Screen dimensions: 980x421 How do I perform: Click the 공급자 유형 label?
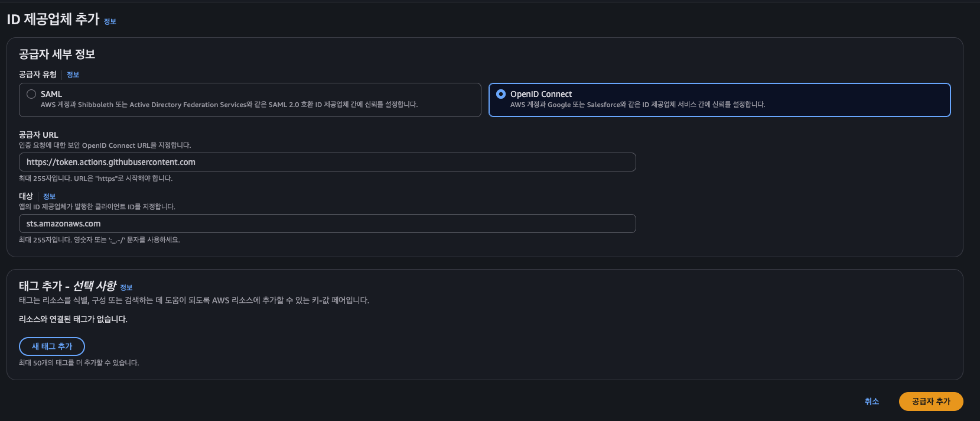(x=38, y=75)
